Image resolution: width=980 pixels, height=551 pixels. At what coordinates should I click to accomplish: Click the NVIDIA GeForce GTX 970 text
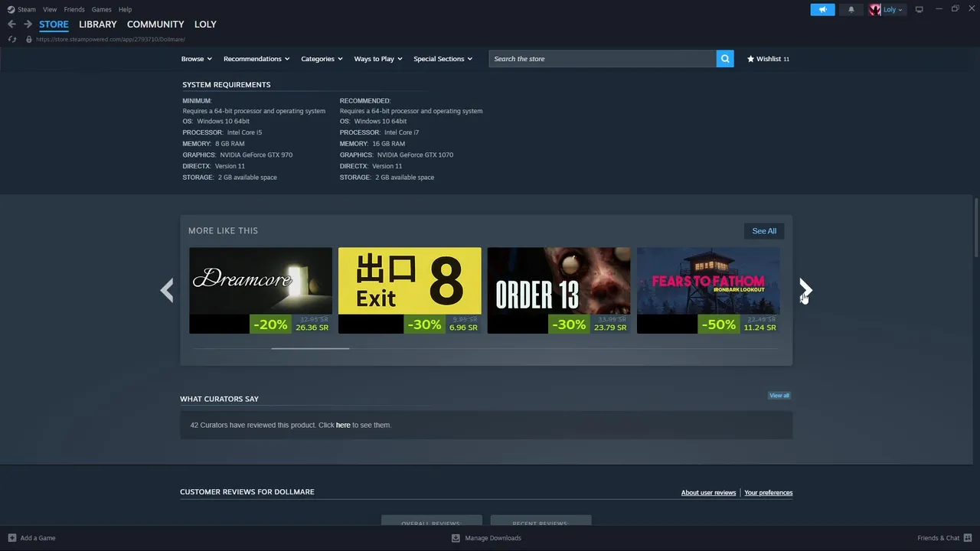(256, 155)
